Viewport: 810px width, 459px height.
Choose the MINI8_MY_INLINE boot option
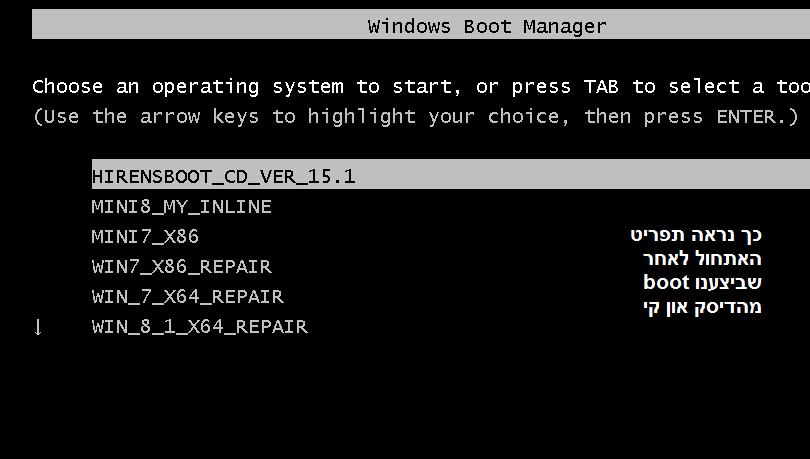click(181, 207)
